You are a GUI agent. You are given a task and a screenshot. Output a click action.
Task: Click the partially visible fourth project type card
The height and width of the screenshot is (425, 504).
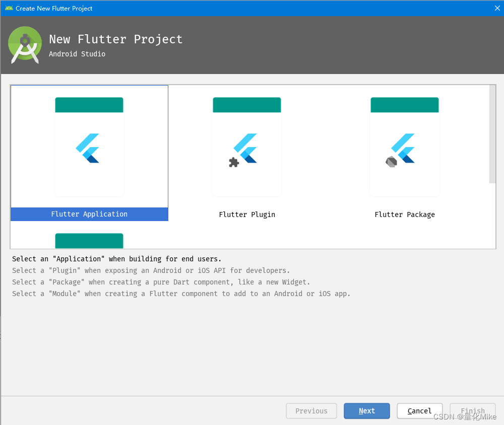click(x=89, y=241)
